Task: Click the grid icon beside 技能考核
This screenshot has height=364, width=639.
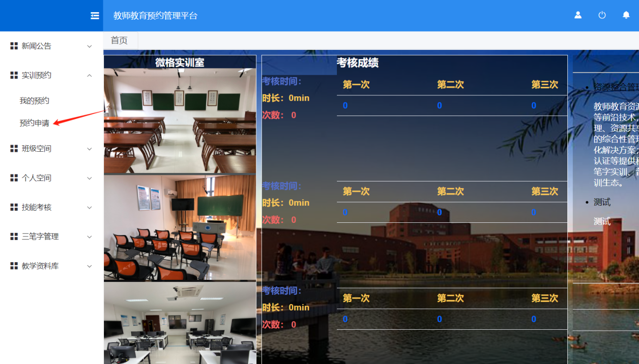Action: pos(14,207)
